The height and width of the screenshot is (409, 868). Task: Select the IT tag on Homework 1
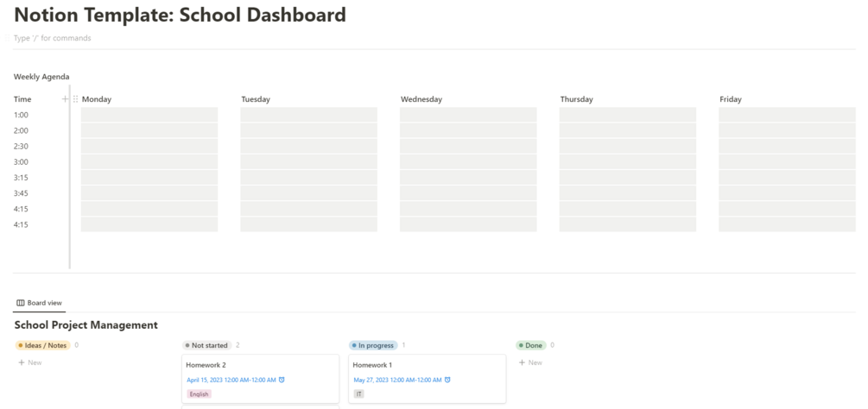(358, 394)
